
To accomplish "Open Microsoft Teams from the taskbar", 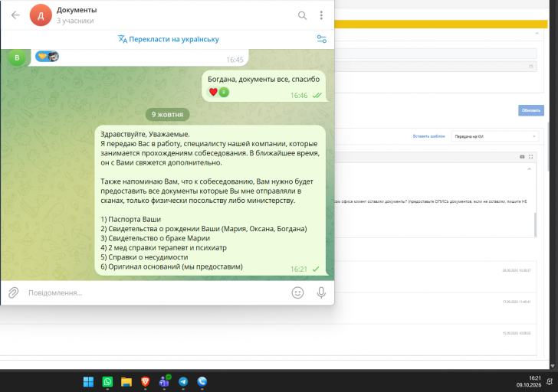I will coord(164,382).
